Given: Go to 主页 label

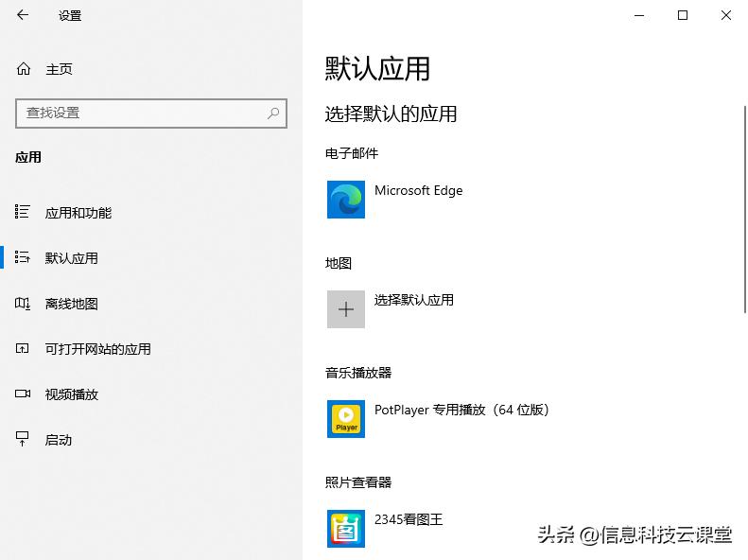Looking at the screenshot, I should coord(59,70).
